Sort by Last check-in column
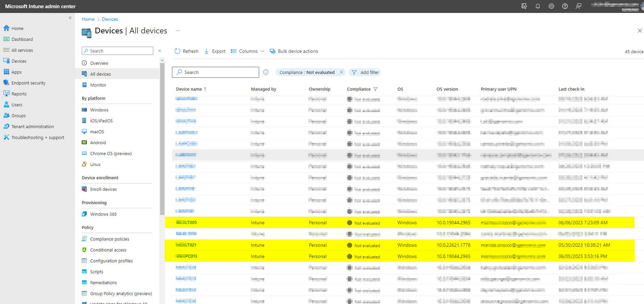The width and height of the screenshot is (644, 304). click(571, 89)
